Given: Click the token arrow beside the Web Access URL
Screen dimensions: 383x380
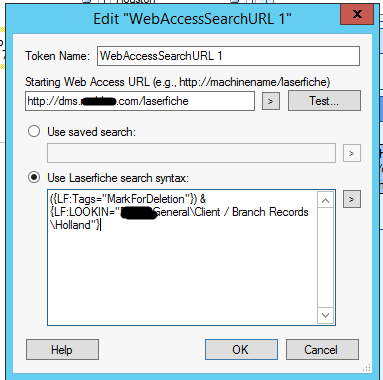Looking at the screenshot, I should pyautogui.click(x=271, y=101).
